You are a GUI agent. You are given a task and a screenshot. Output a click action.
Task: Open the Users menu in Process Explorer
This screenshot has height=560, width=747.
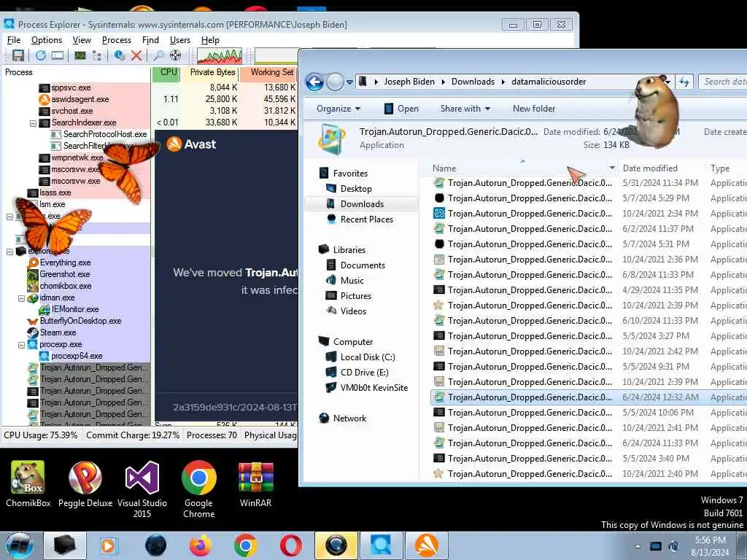180,40
